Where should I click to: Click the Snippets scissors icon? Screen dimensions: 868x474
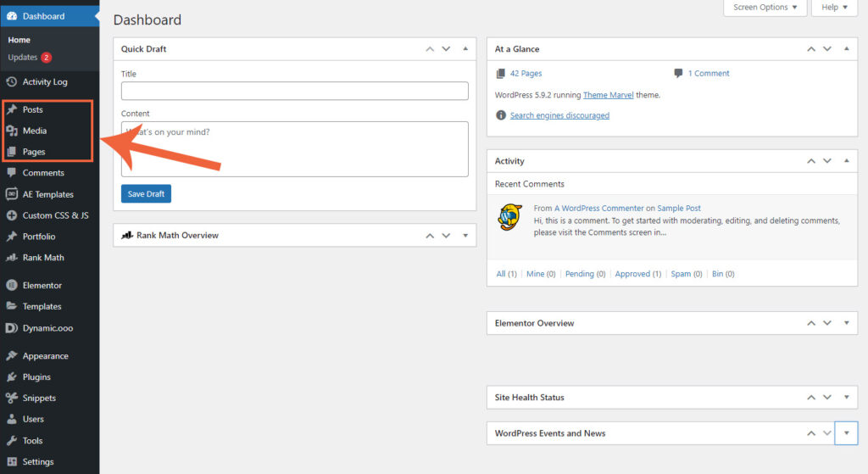[12, 398]
